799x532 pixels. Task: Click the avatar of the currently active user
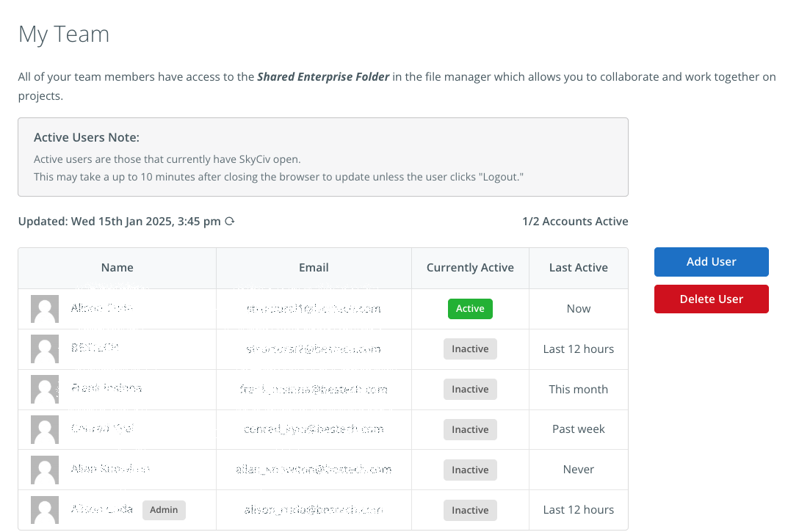[45, 309]
